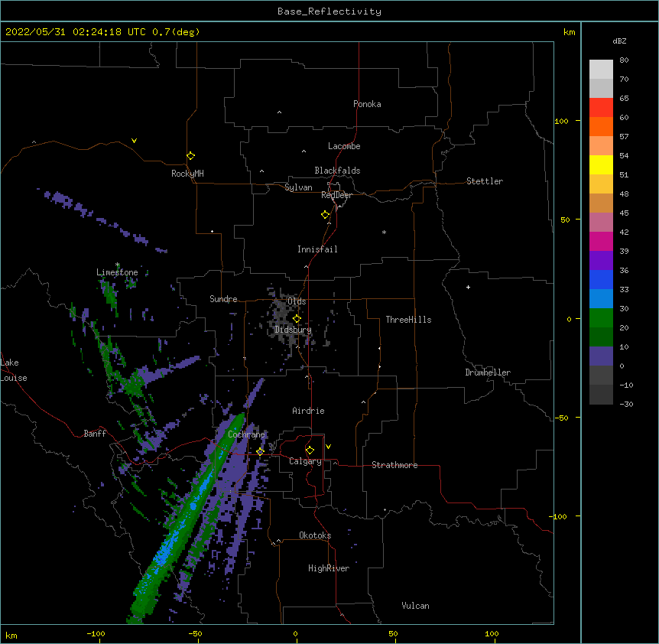Click the white asterisk east of Innisfail
The width and height of the screenshot is (659, 644).
tap(384, 232)
